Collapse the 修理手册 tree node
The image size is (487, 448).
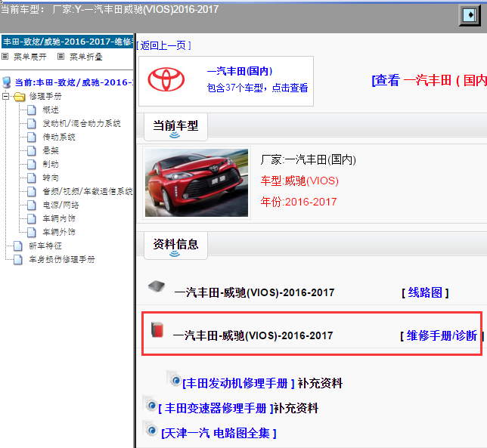click(x=5, y=97)
